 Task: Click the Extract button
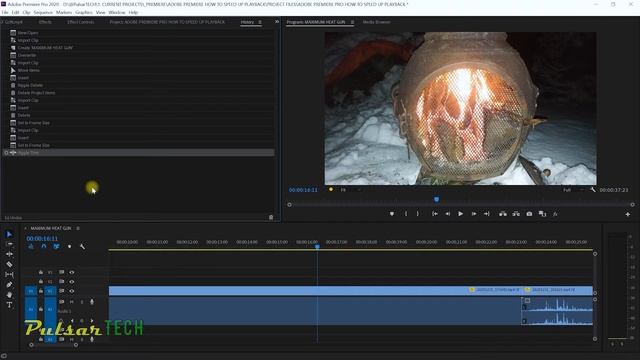tap(516, 214)
